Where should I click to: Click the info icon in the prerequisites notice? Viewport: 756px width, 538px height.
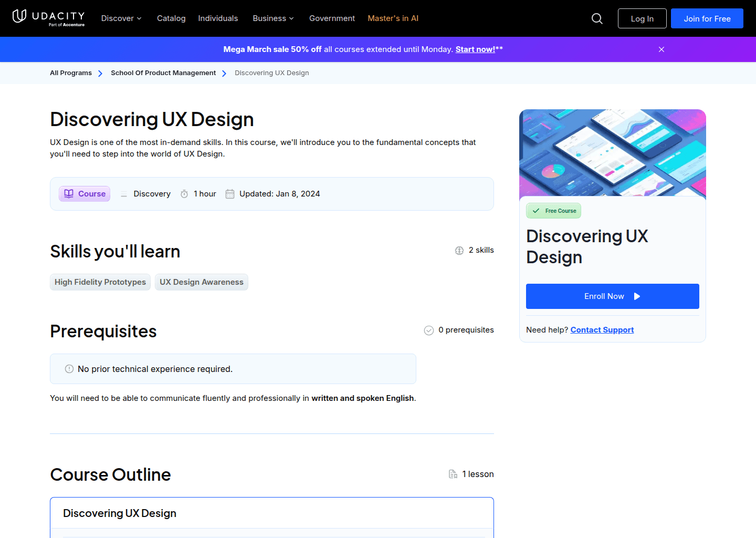pos(69,368)
